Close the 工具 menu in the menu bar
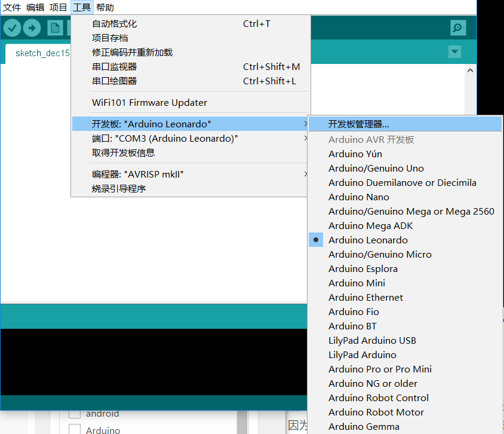504x434 pixels. pyautogui.click(x=82, y=7)
